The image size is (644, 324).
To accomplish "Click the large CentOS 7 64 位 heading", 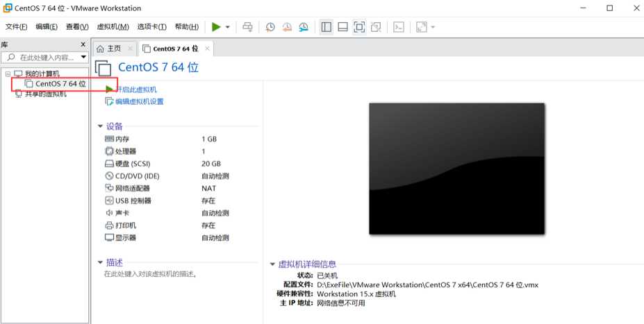I will tap(158, 67).
